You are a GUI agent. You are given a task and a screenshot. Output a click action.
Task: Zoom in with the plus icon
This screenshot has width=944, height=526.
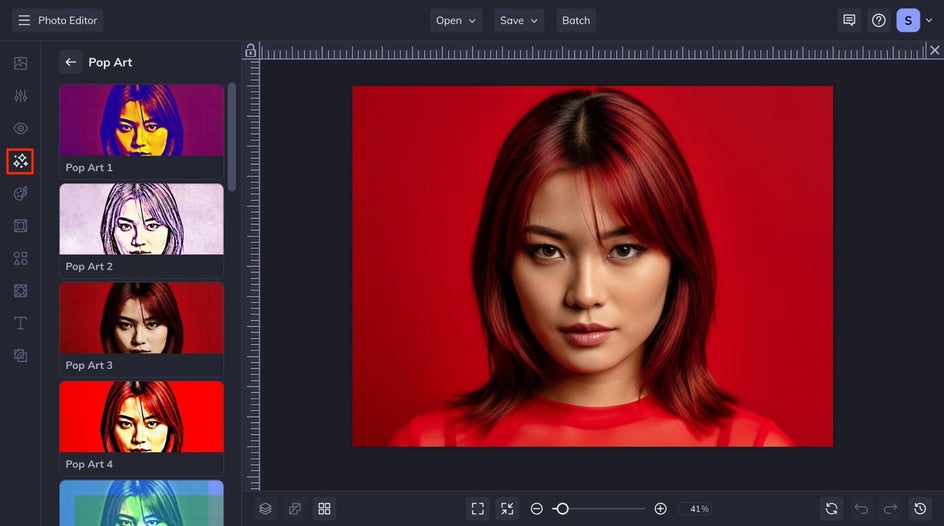point(660,509)
